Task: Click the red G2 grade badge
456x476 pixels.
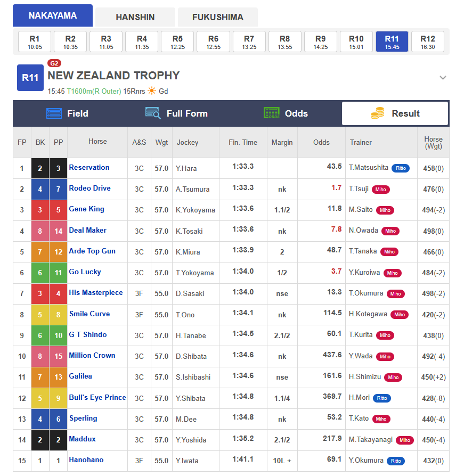Action: 54,63
